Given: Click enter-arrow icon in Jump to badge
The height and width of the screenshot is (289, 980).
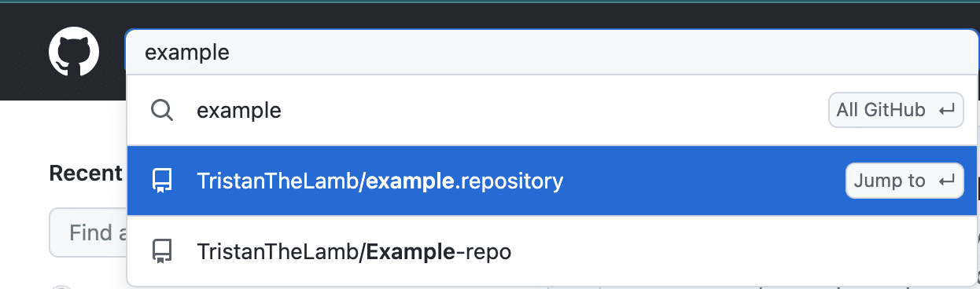Looking at the screenshot, I should tap(946, 181).
